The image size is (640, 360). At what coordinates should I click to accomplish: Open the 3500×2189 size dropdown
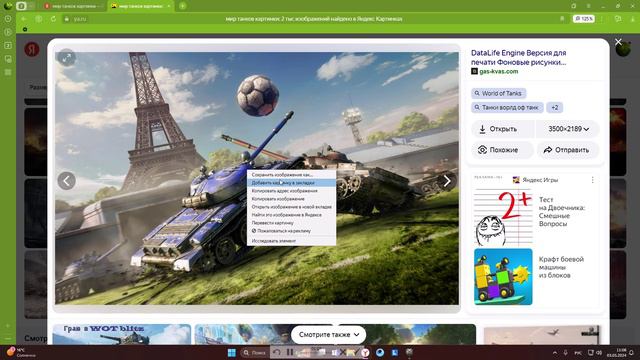[568, 129]
